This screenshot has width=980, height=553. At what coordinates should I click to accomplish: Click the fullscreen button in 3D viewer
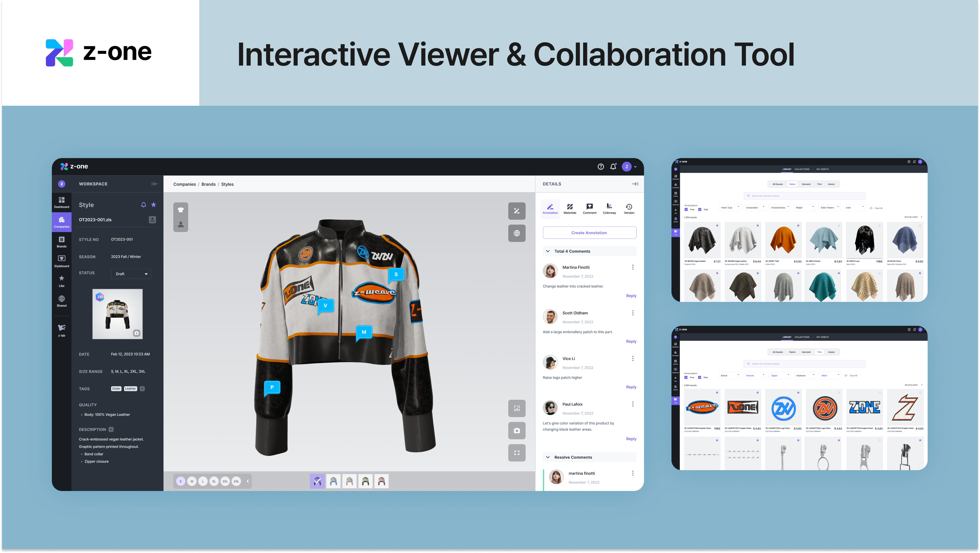click(x=517, y=453)
